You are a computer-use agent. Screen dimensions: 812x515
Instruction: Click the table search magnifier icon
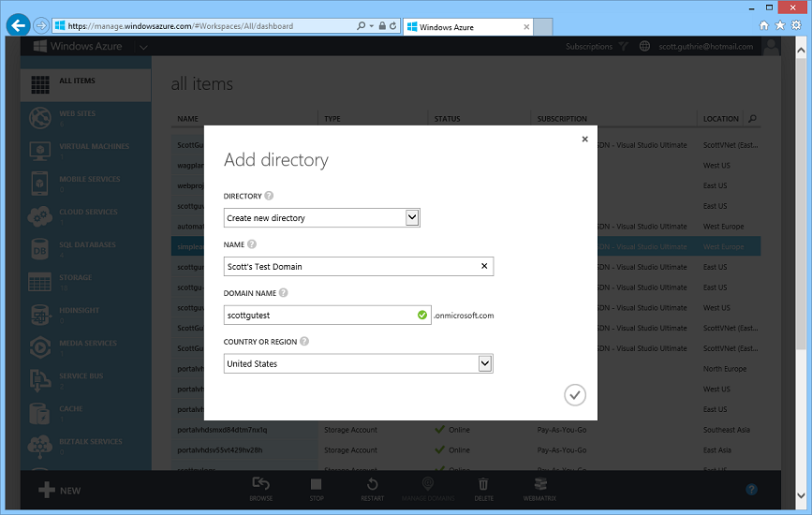(x=752, y=119)
